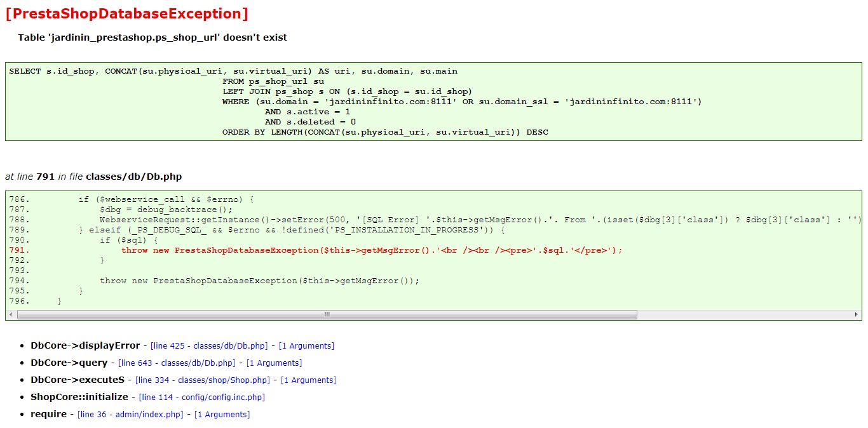Click the LEFT JOIN ps_shop query line
Image resolution: width=868 pixels, height=428 pixels.
[x=348, y=91]
